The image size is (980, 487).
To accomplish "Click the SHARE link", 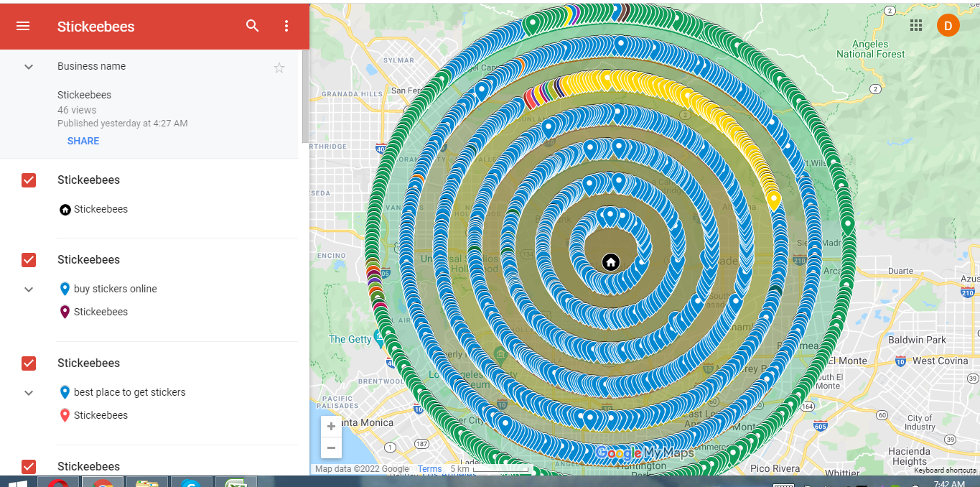I will (83, 141).
